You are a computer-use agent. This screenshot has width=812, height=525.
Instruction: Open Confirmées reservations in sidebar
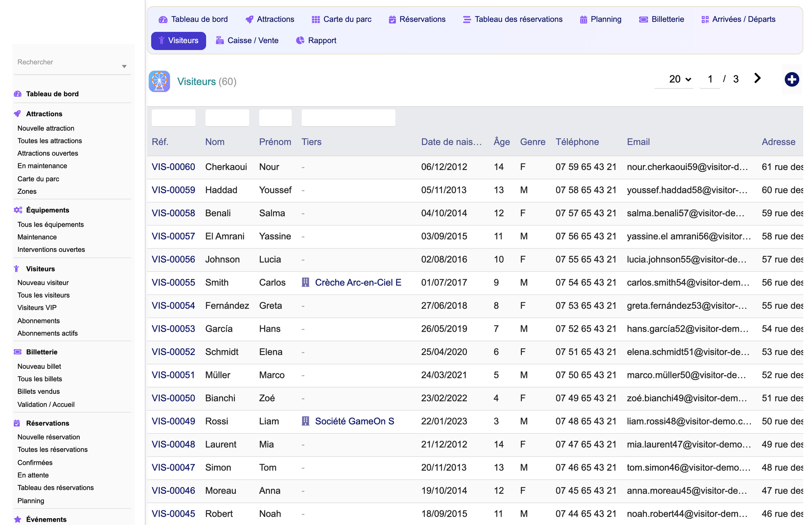(35, 463)
